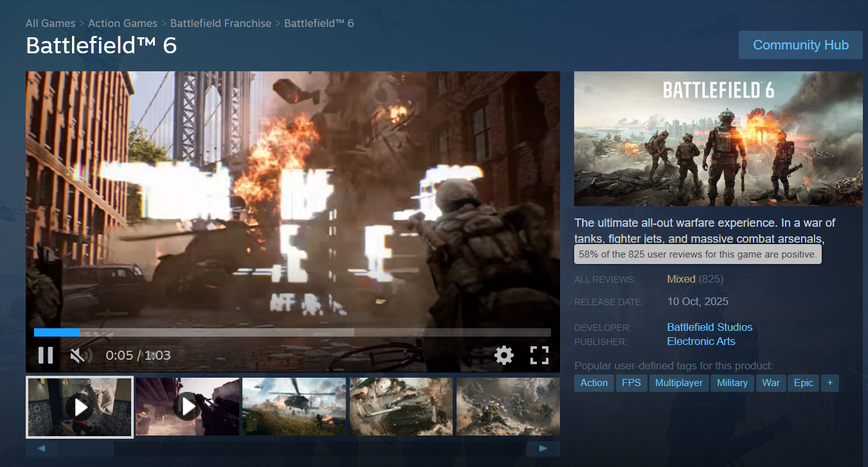Image resolution: width=868 pixels, height=467 pixels.
Task: View the soldiers battlefield screenshot thumbnail
Action: [x=508, y=407]
